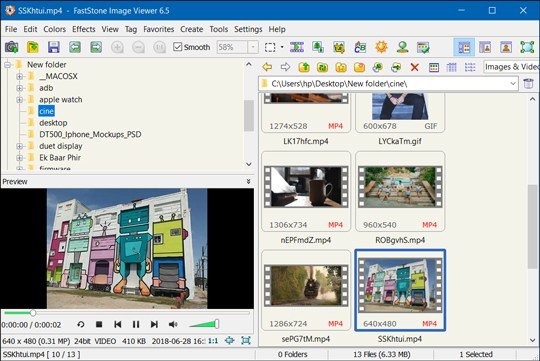Image resolution: width=540 pixels, height=361 pixels.
Task: Select the desktop folder in tree
Action: point(53,123)
